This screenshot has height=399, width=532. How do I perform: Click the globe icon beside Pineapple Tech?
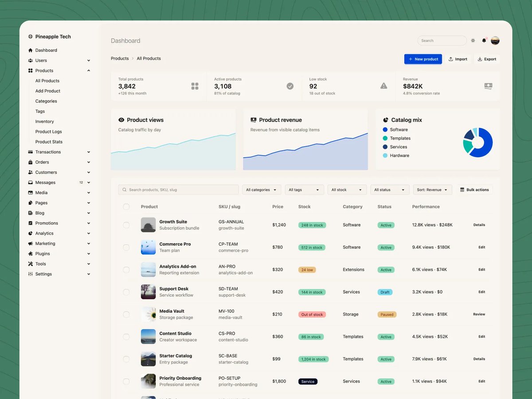(x=30, y=37)
